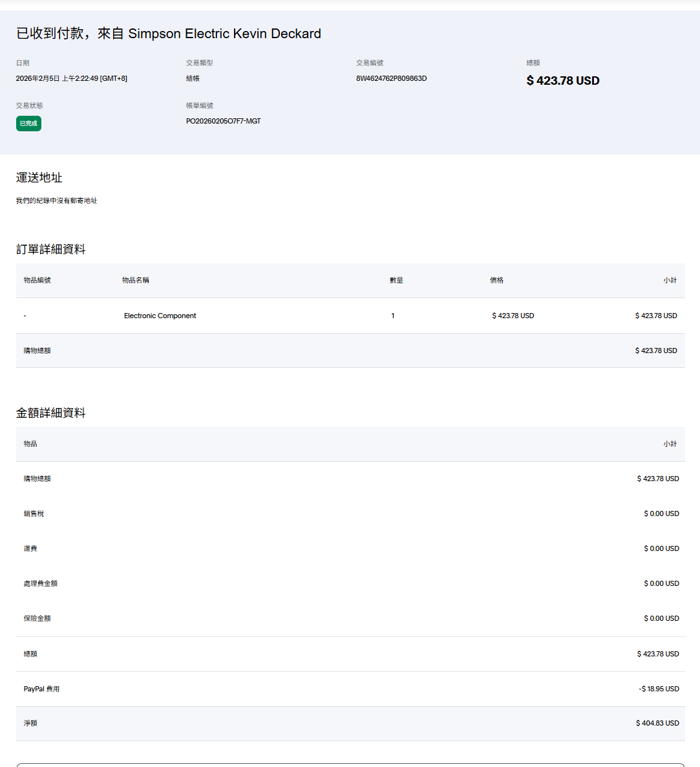
Task: Click the 運送地址 section heading
Action: (x=39, y=178)
